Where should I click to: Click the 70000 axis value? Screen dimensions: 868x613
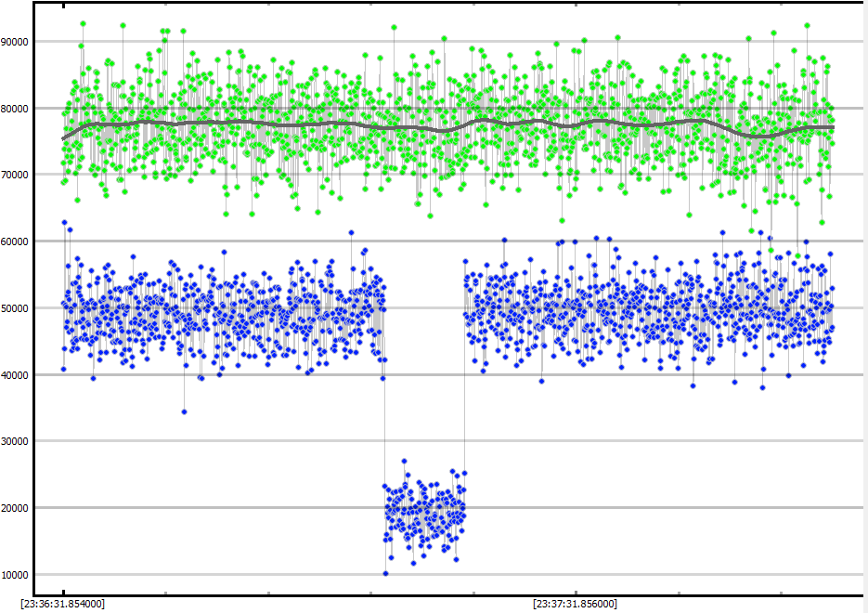point(15,175)
